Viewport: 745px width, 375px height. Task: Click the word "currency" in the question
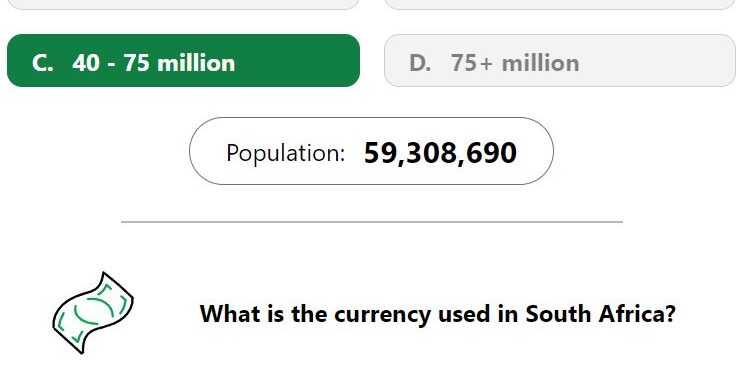(382, 316)
